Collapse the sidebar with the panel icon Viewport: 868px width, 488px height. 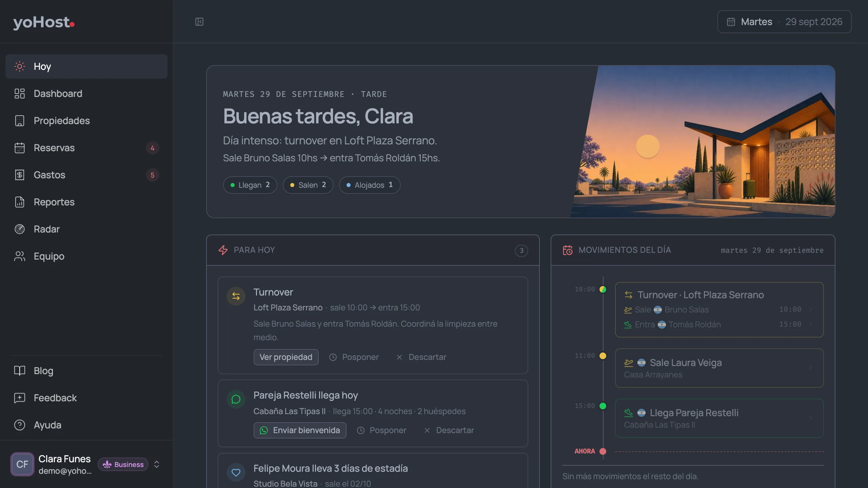(199, 22)
